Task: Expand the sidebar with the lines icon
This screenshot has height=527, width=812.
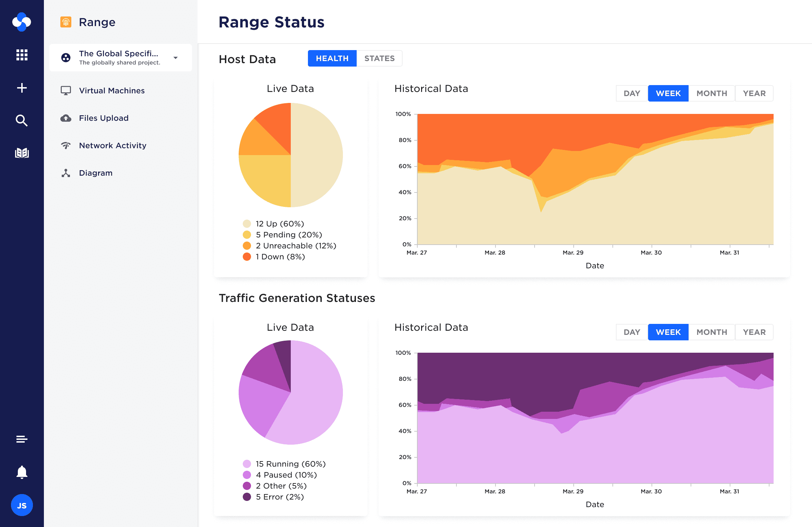Action: click(22, 439)
